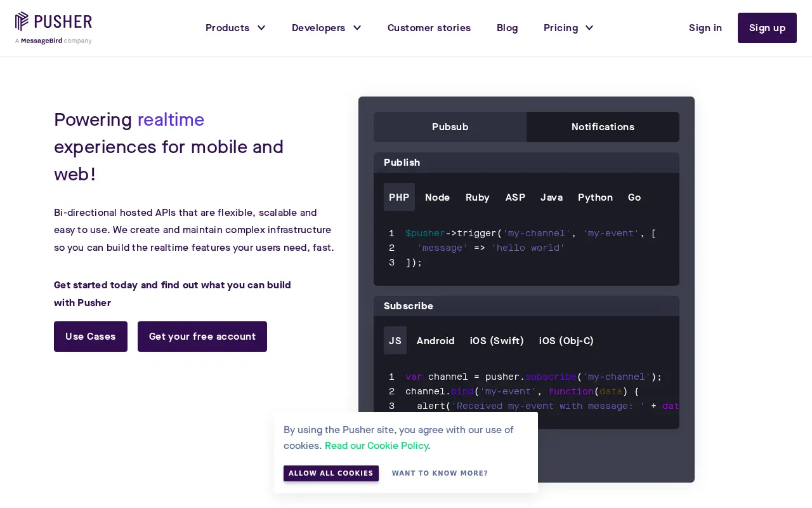
Task: Expand the Pricing chevron arrow
Action: (x=589, y=28)
